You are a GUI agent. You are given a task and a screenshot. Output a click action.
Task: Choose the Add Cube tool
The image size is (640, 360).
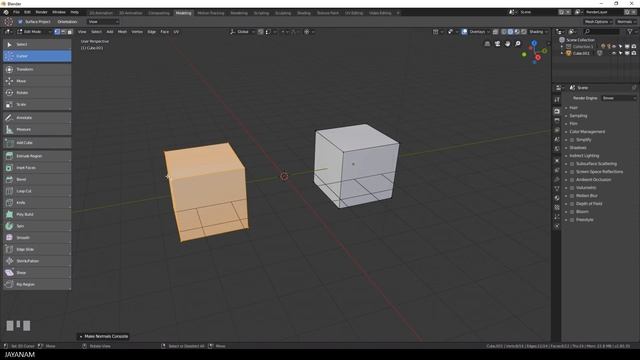37,143
